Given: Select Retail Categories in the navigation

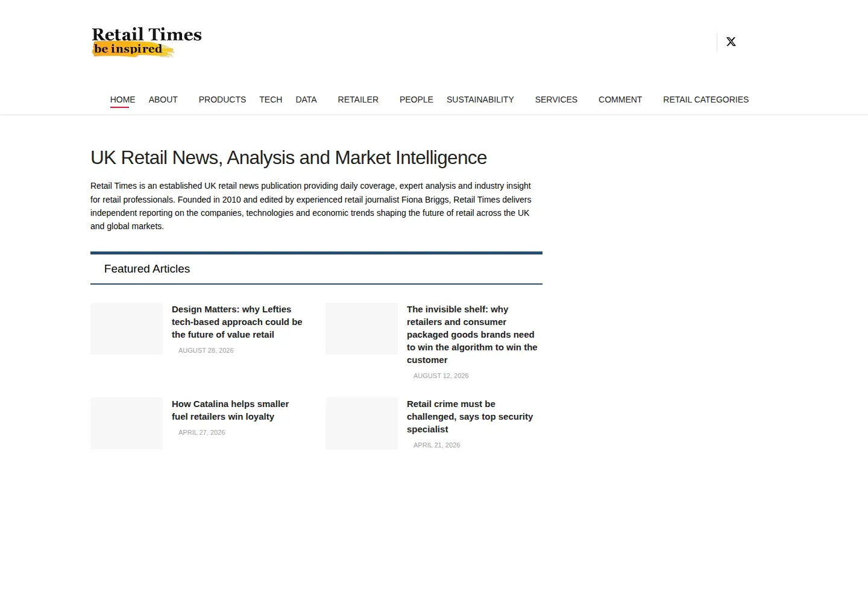Looking at the screenshot, I should pyautogui.click(x=706, y=99).
